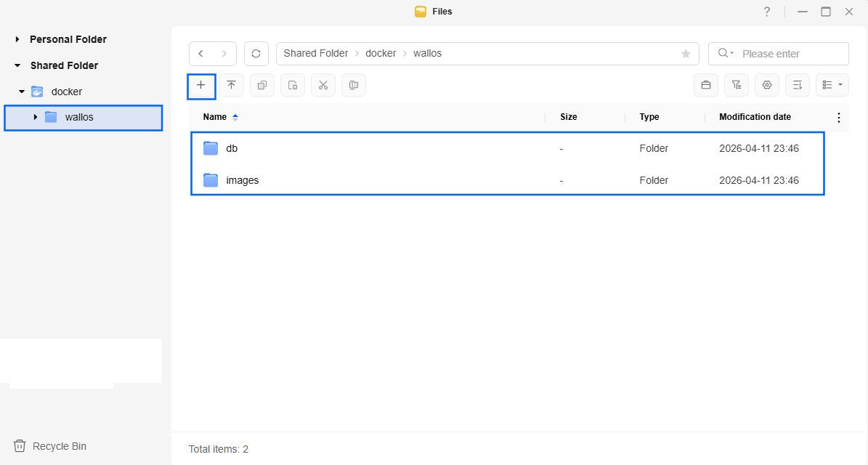This screenshot has height=465, width=868.
Task: Open the filter icon in toolbar
Action: [736, 85]
